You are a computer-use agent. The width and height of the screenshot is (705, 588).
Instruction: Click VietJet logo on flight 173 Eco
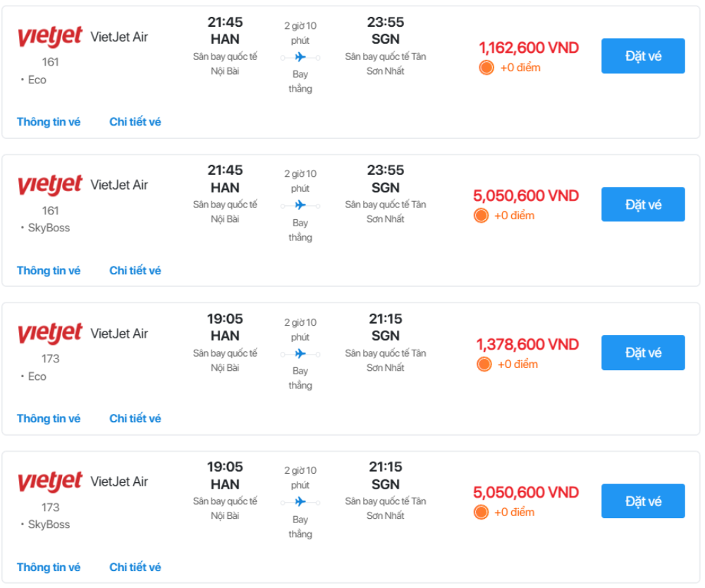point(50,333)
